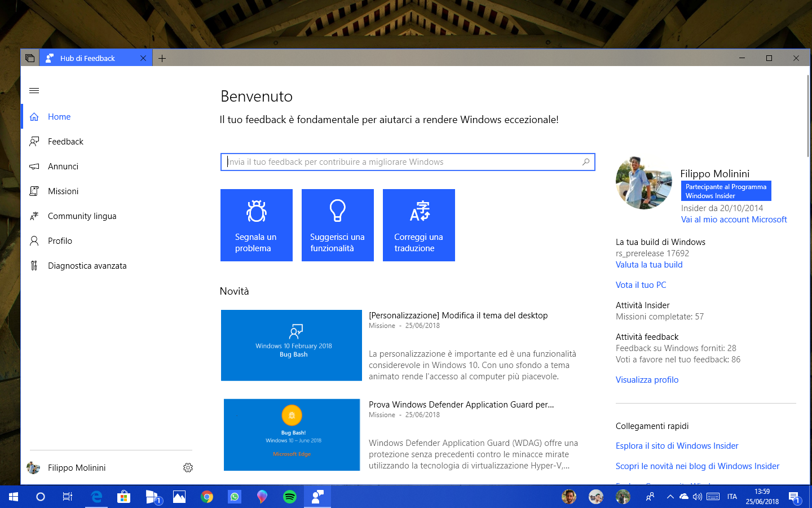Open Task View on taskbar
The width and height of the screenshot is (812, 508).
(68, 497)
